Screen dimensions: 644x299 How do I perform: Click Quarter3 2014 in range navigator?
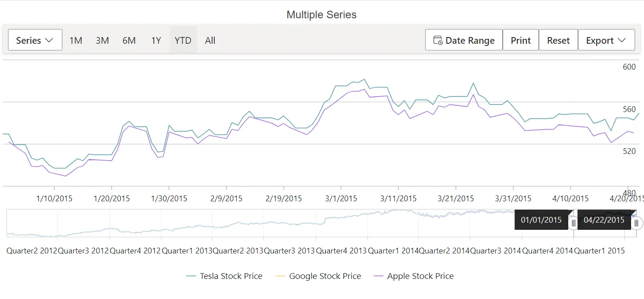496,251
